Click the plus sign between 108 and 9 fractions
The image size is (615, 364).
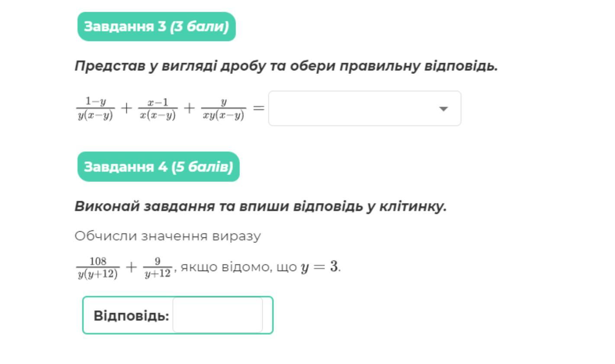(x=131, y=267)
